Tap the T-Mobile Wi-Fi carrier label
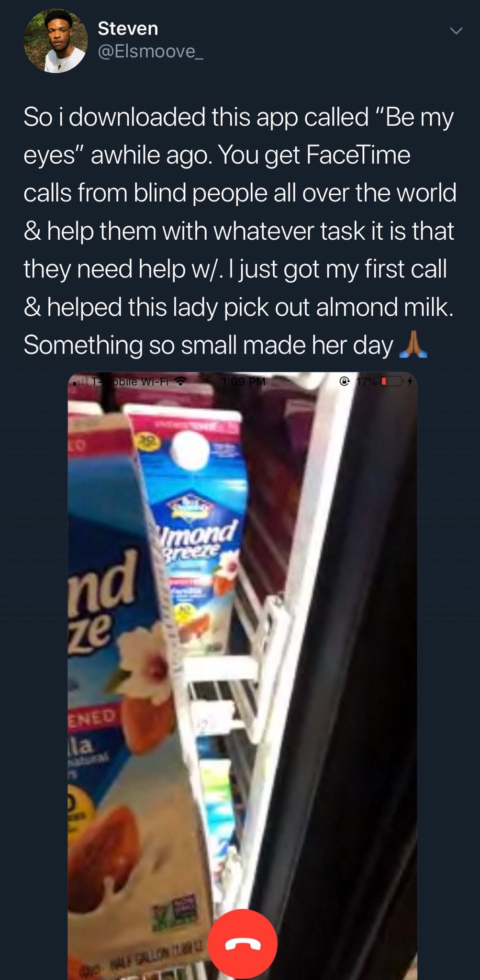This screenshot has height=980, width=480. tap(131, 382)
